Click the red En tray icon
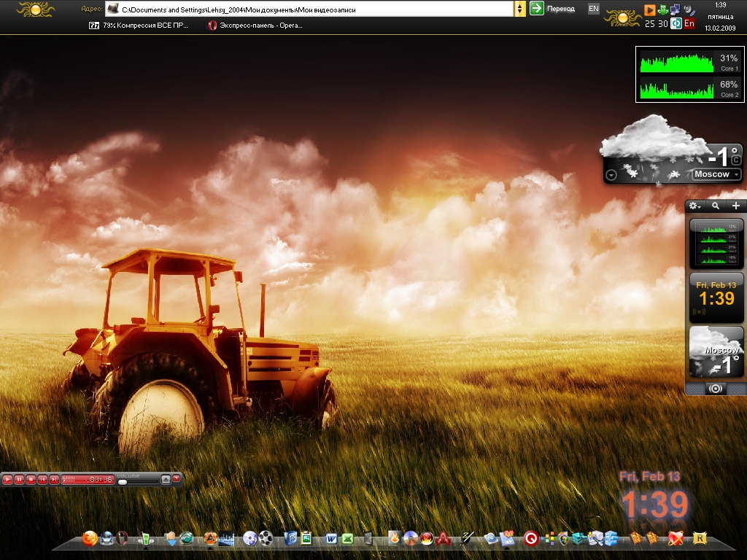This screenshot has width=747, height=560. 689,23
